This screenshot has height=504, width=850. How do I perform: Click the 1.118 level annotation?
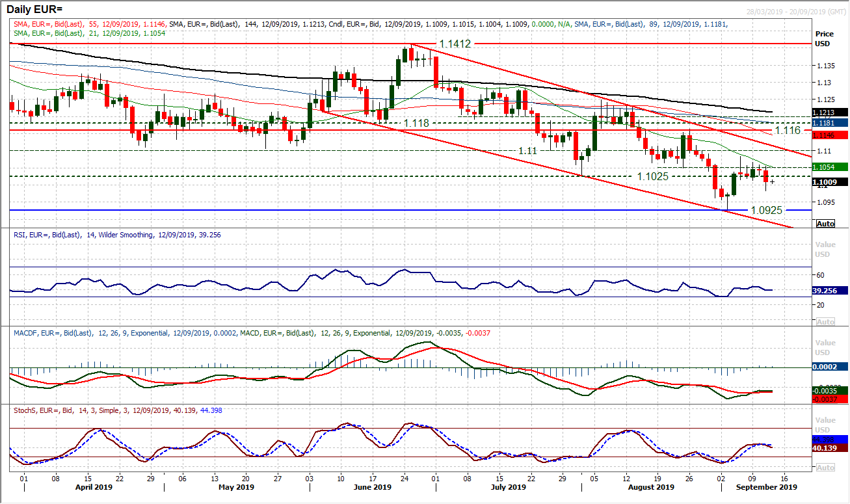(417, 122)
